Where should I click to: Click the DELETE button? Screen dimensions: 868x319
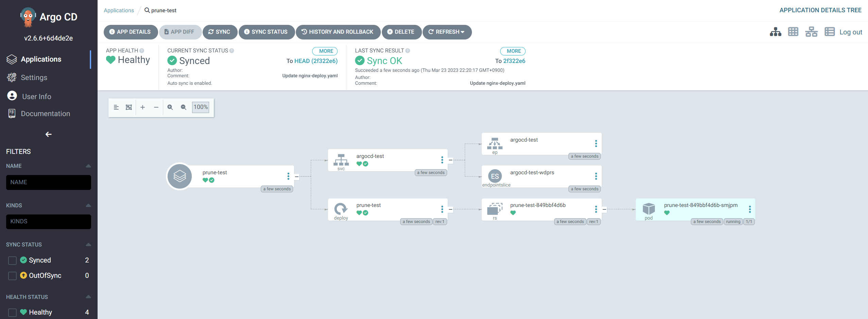tap(402, 32)
